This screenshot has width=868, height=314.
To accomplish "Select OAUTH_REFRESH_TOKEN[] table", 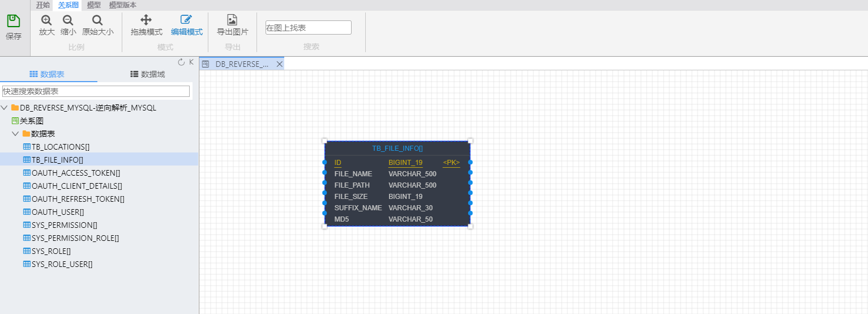I will [x=78, y=199].
